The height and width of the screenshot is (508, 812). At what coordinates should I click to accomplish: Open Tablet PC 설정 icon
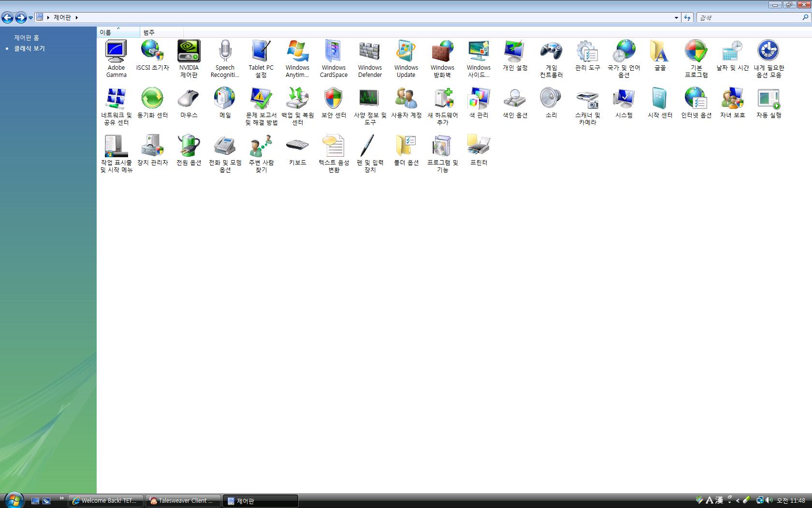click(261, 51)
